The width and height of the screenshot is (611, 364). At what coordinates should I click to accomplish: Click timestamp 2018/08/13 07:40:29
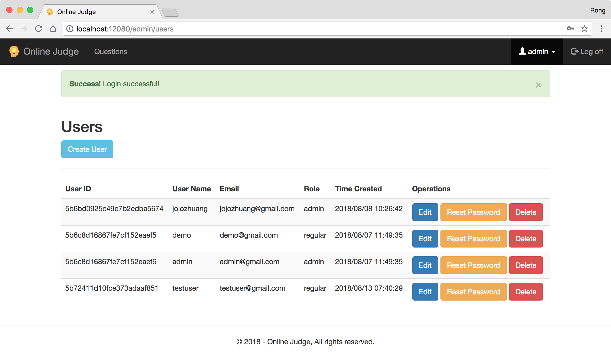click(x=369, y=288)
